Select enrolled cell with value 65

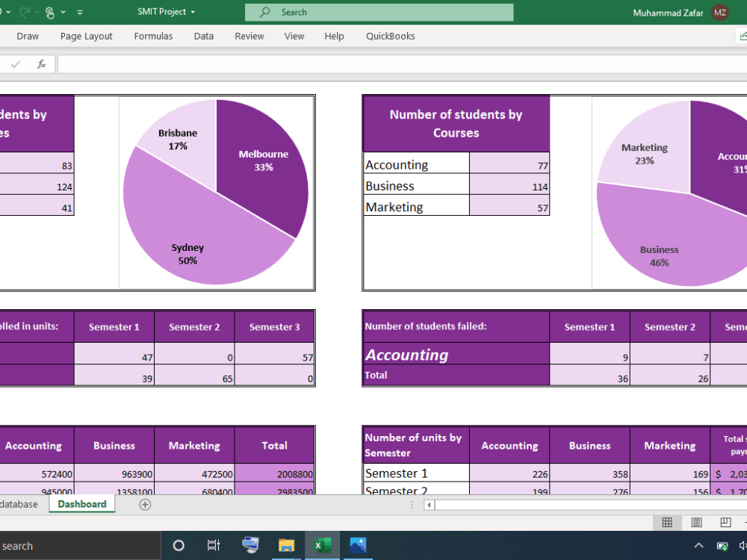point(194,376)
